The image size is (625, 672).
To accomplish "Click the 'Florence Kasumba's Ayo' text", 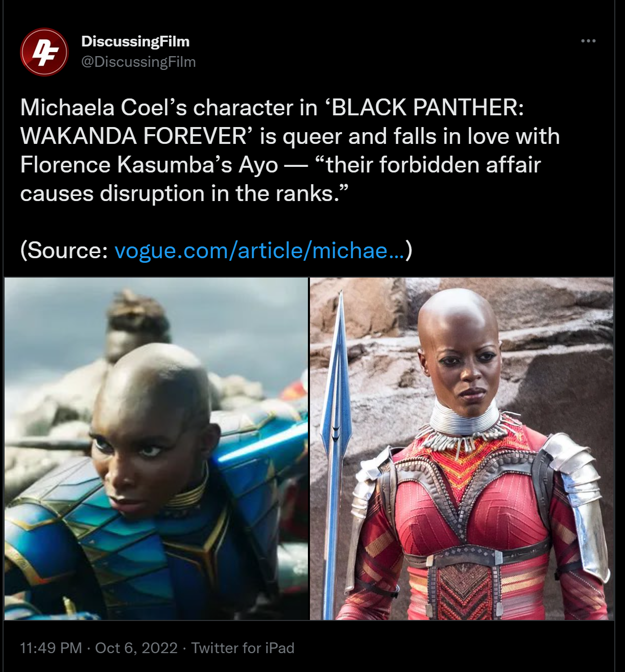I will click(x=149, y=165).
